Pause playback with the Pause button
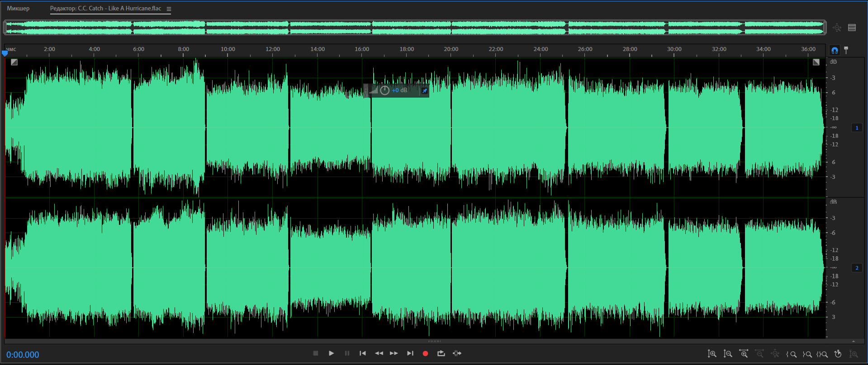The image size is (868, 365). [x=347, y=353]
